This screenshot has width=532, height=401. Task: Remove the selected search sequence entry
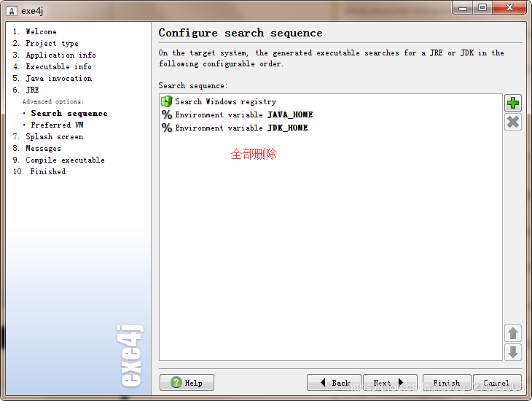[x=512, y=122]
